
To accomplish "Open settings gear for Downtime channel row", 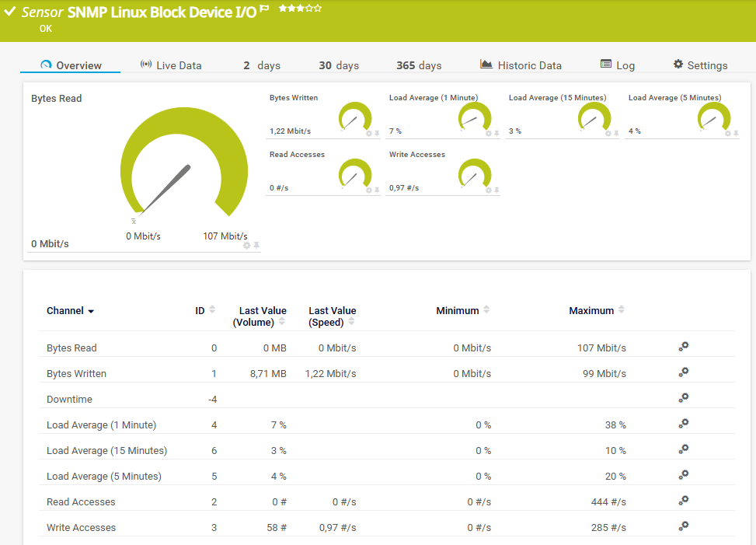I will [683, 398].
